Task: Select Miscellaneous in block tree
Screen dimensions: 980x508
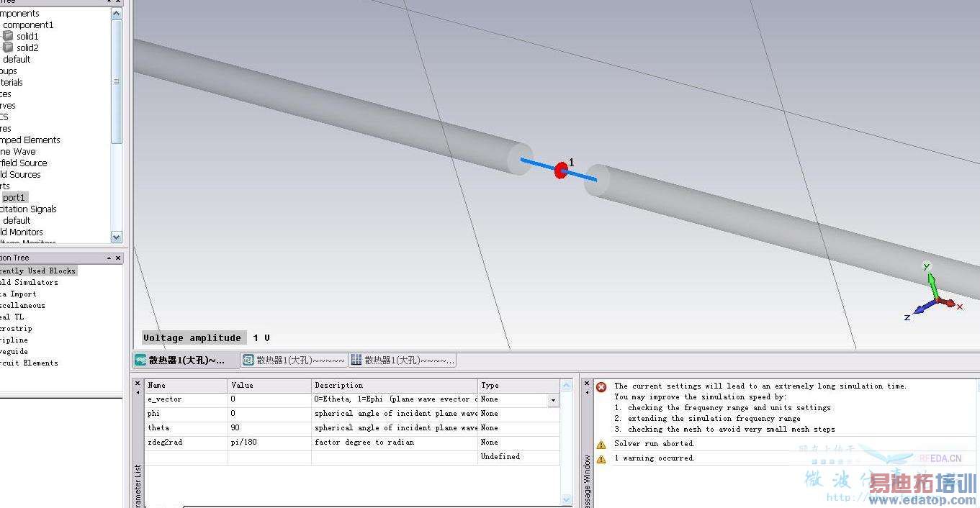Action: [22, 305]
